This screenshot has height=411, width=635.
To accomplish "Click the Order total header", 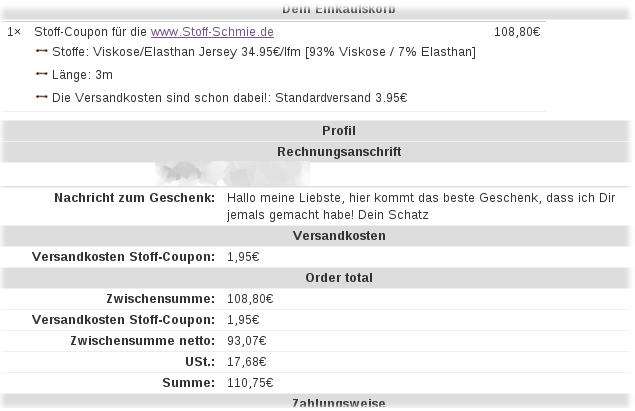I will (x=339, y=278).
